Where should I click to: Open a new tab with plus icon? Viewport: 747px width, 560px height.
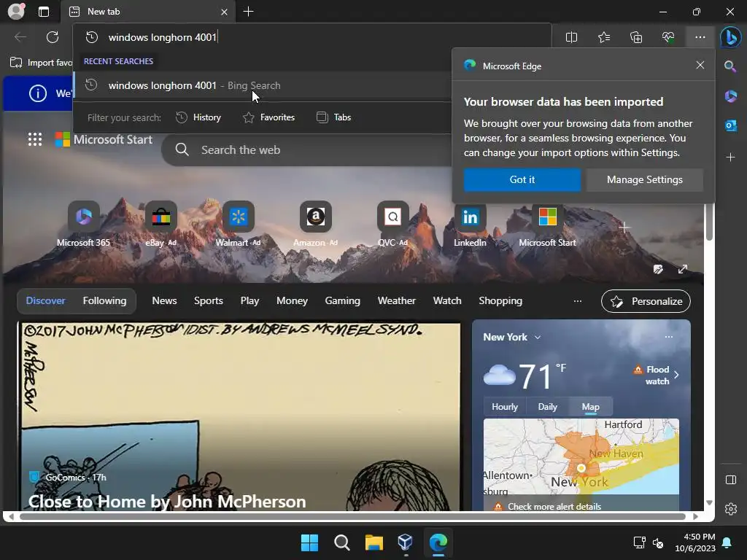pyautogui.click(x=248, y=12)
